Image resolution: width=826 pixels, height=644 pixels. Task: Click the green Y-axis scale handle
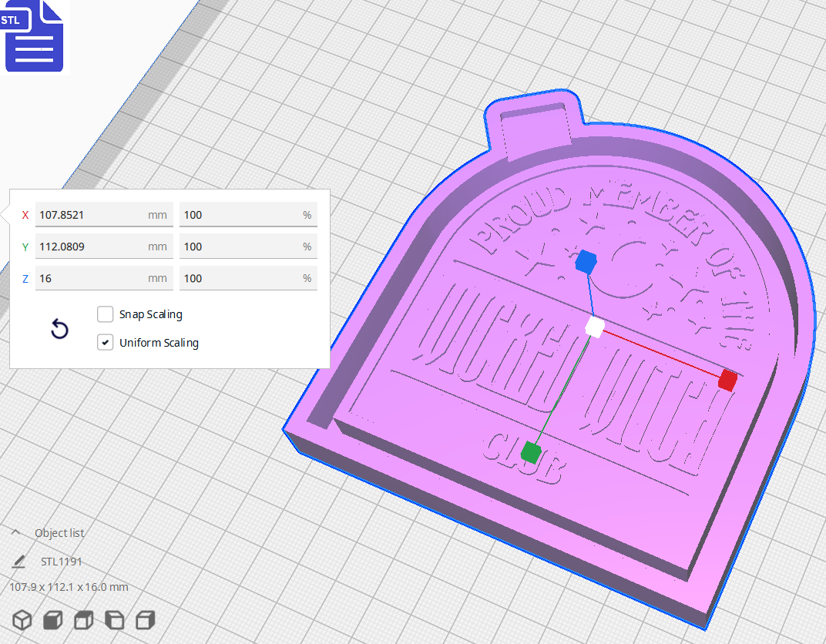tap(530, 454)
